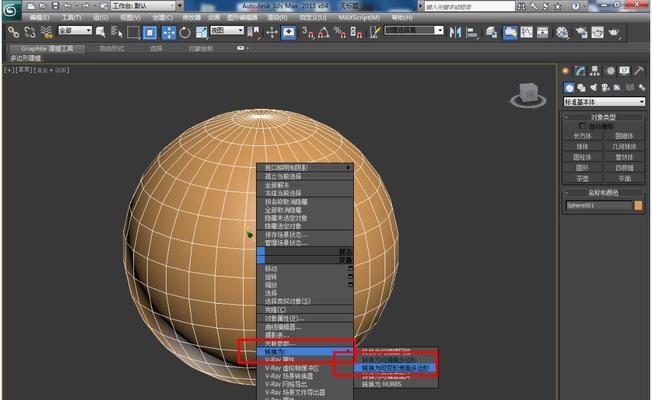Click the Edit Named Selection Sets icon

375,32
